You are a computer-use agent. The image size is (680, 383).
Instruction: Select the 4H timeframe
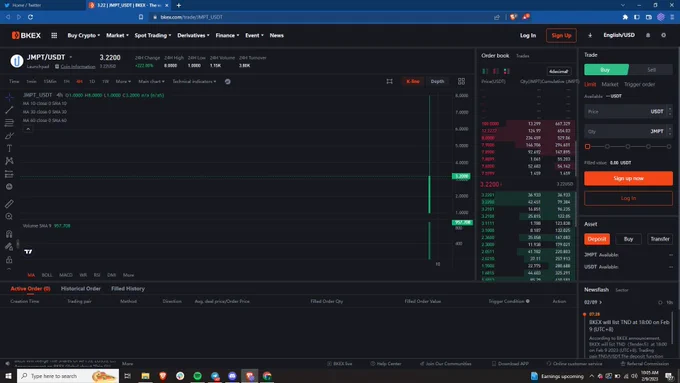tap(79, 82)
